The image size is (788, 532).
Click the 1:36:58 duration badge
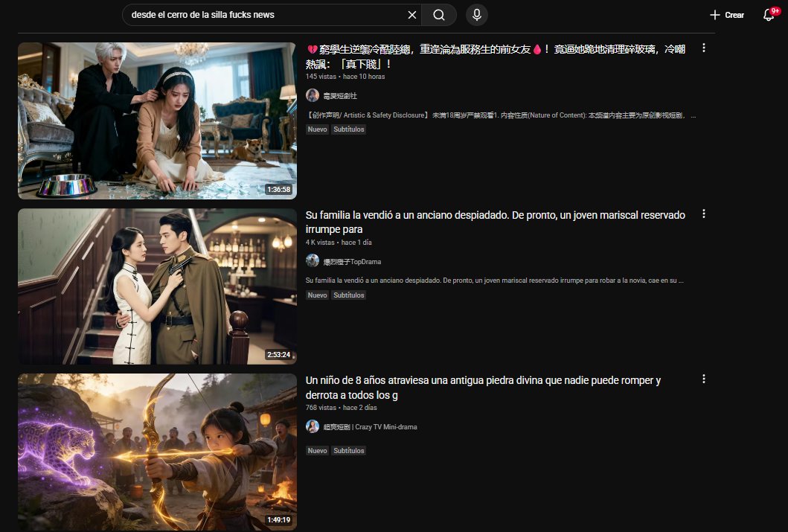click(279, 190)
